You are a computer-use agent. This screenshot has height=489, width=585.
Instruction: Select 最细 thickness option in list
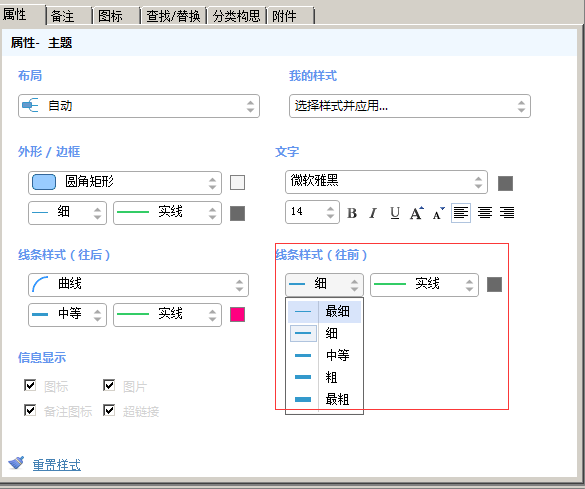point(324,311)
